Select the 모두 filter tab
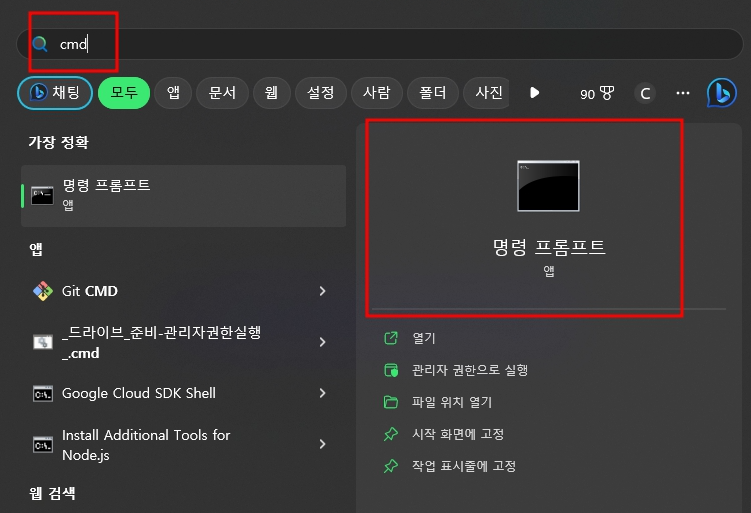751x513 pixels. (x=124, y=93)
